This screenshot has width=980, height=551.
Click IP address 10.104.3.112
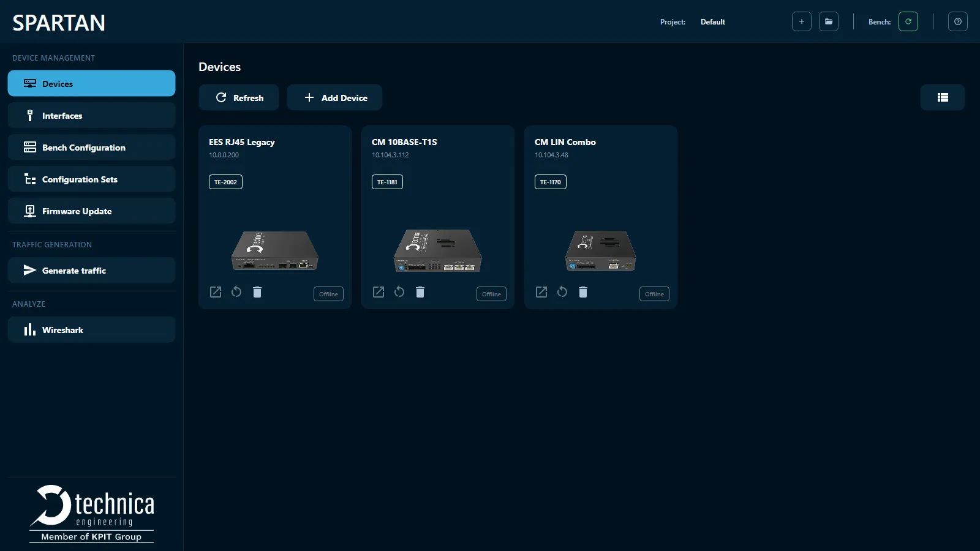point(390,155)
